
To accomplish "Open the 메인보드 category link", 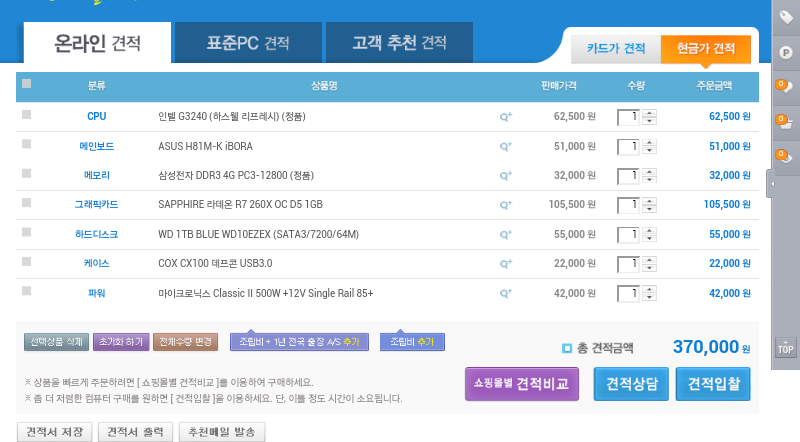I will (x=96, y=146).
